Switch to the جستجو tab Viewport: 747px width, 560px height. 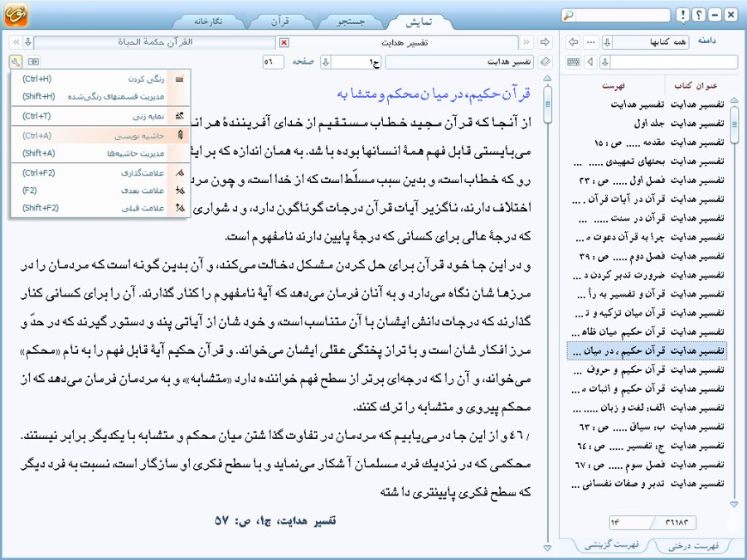click(x=351, y=22)
